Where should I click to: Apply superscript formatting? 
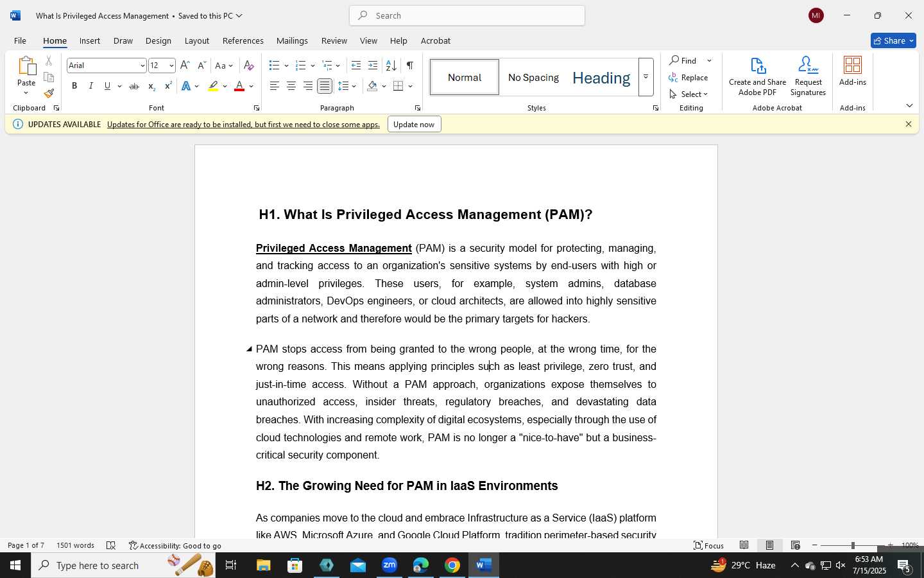point(168,86)
